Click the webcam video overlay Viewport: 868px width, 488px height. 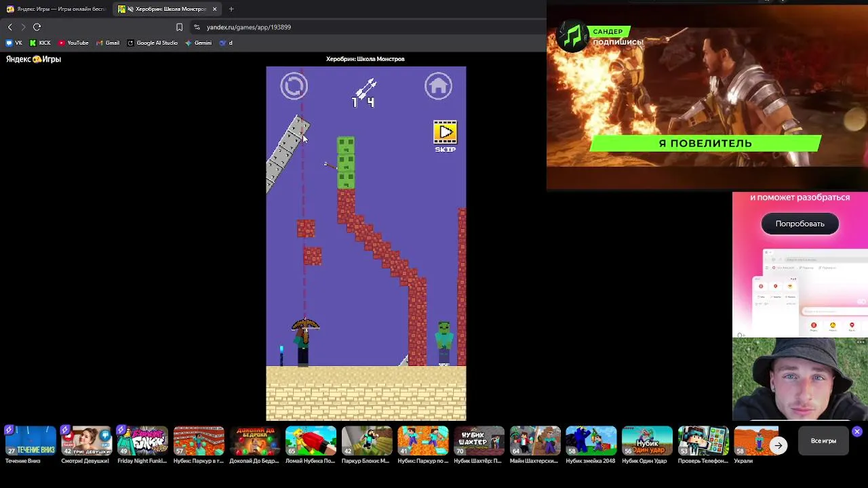pyautogui.click(x=800, y=379)
